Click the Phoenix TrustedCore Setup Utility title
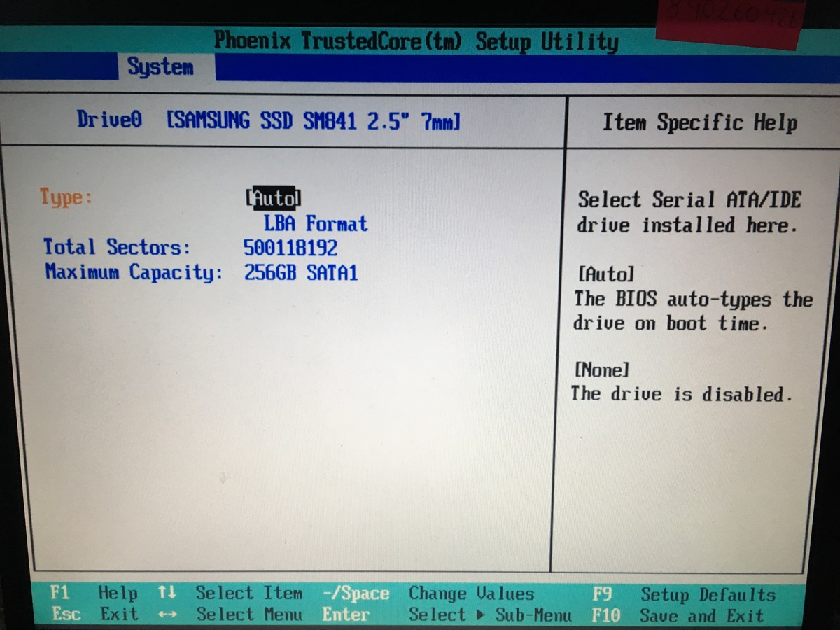The height and width of the screenshot is (630, 840). click(x=416, y=41)
